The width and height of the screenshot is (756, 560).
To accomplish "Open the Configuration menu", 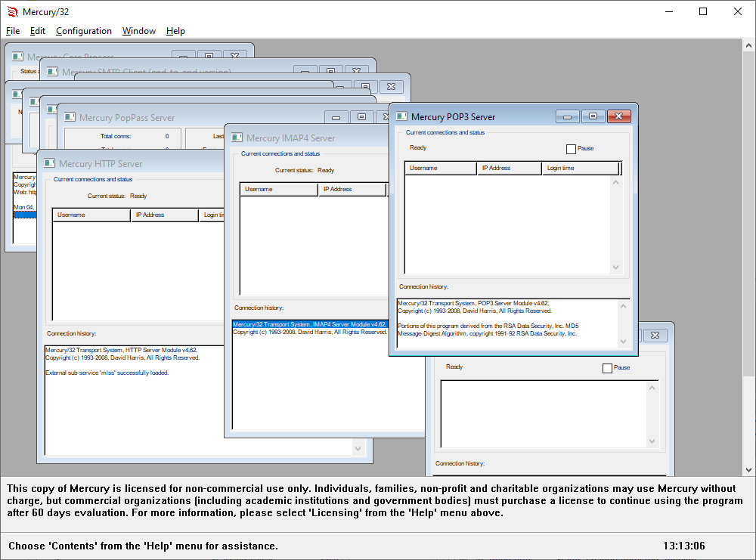I will pyautogui.click(x=83, y=31).
